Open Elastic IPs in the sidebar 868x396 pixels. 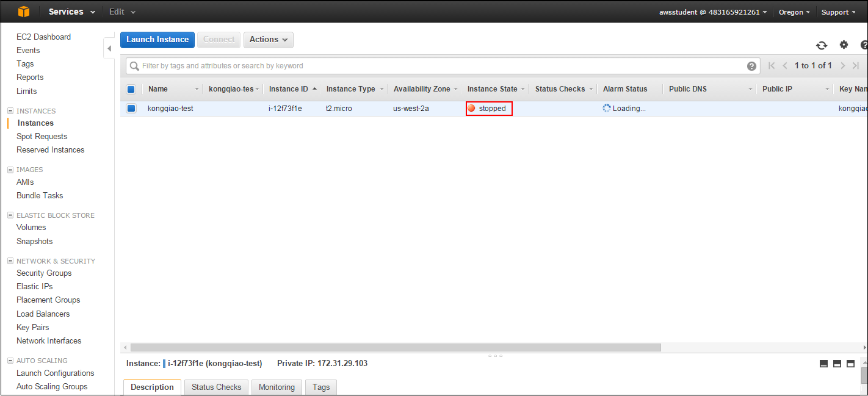[x=34, y=287]
